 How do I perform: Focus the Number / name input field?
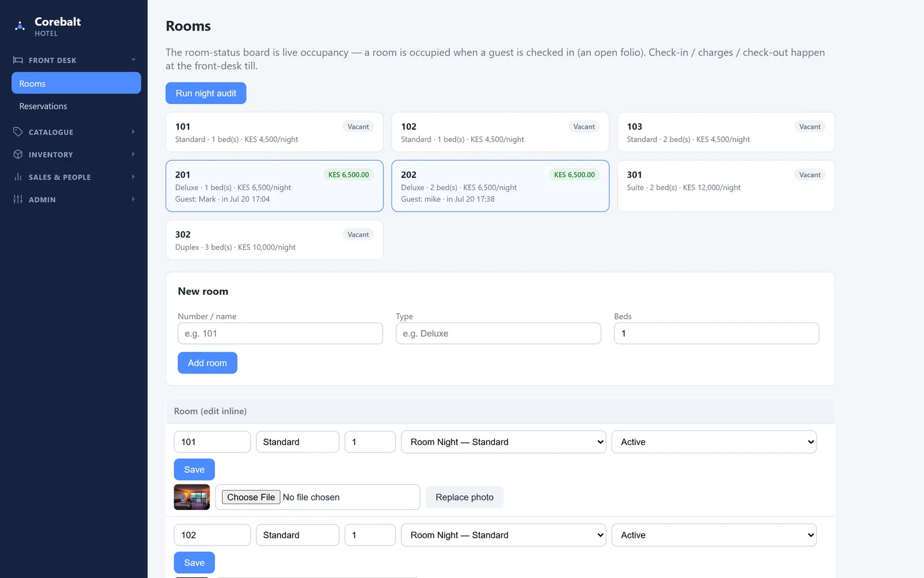pyautogui.click(x=280, y=334)
